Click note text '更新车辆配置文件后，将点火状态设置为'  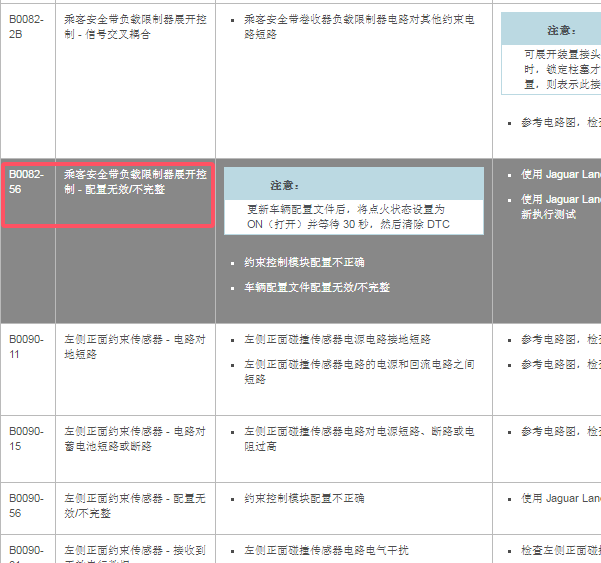(346, 209)
